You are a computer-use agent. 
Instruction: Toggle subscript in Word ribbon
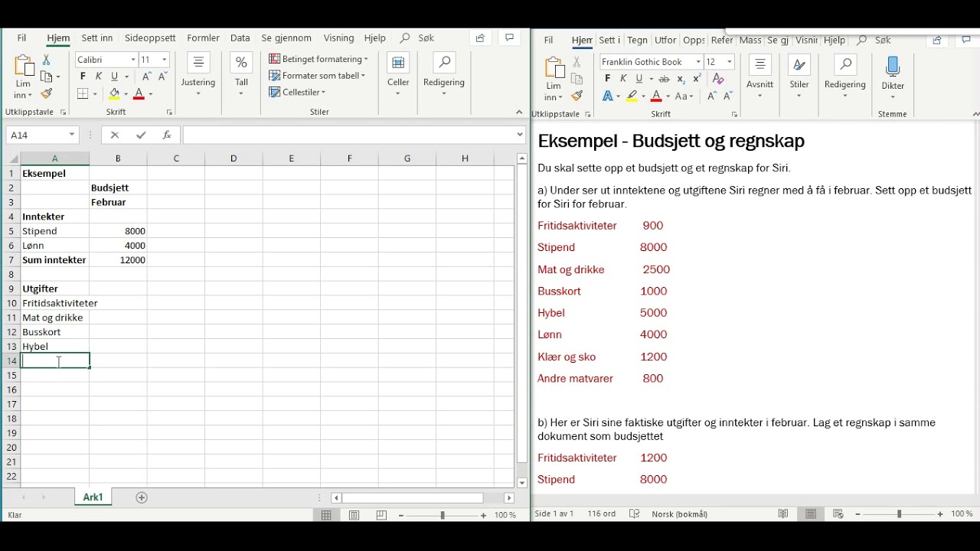point(681,79)
